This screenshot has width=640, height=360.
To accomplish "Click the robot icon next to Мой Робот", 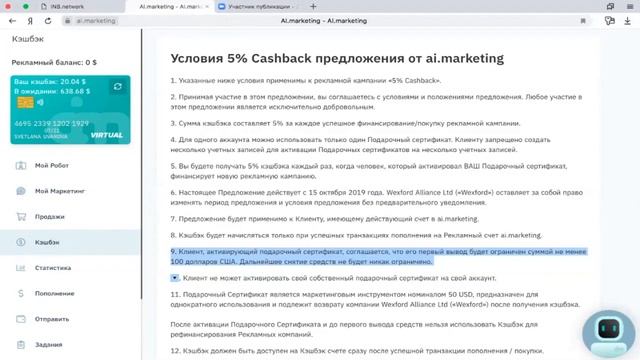I will 21,165.
